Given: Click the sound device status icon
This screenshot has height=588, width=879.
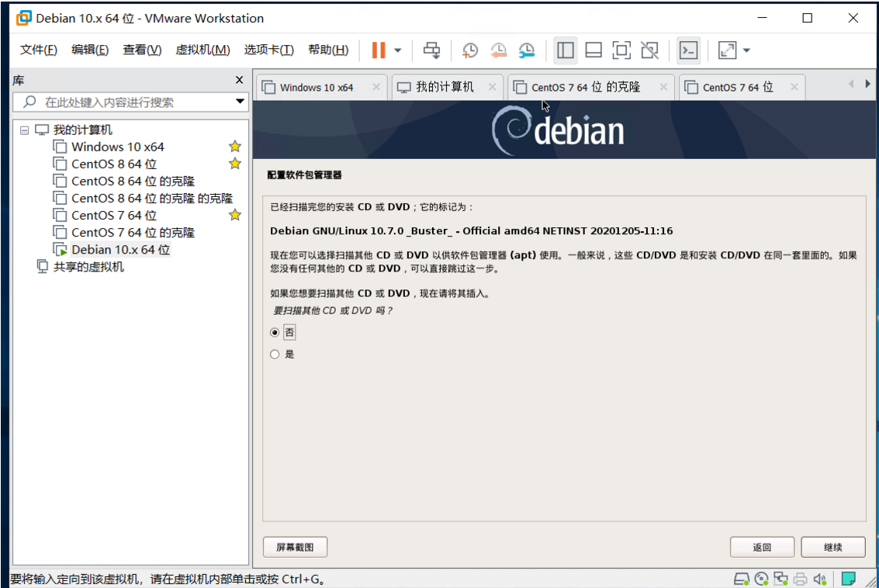Looking at the screenshot, I should coord(818,578).
